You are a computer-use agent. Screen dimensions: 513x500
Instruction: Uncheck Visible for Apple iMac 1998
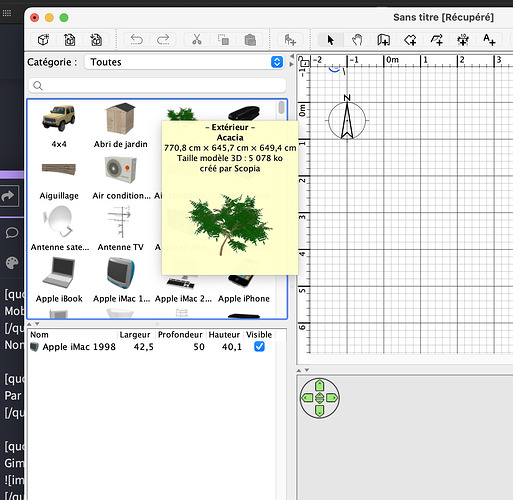(259, 347)
